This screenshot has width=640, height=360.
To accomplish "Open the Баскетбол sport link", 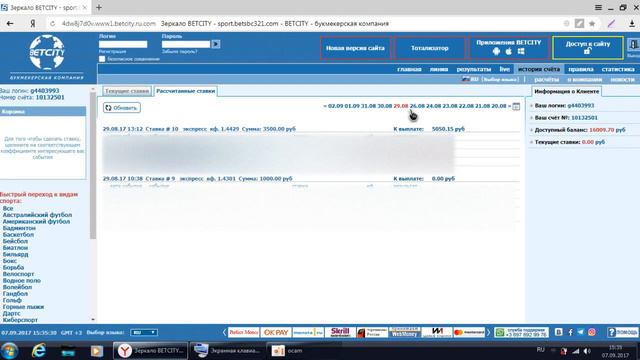I will [18, 235].
